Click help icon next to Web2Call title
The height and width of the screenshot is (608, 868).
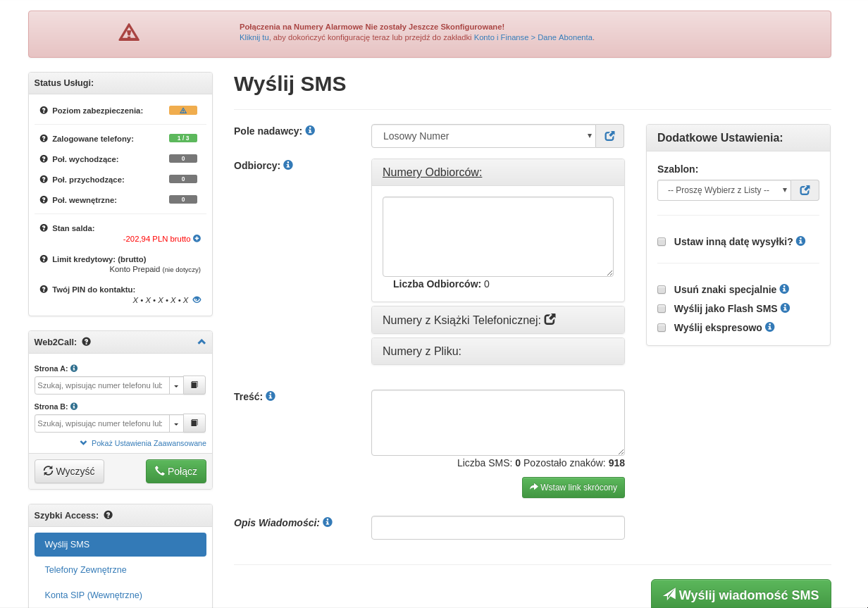click(87, 342)
